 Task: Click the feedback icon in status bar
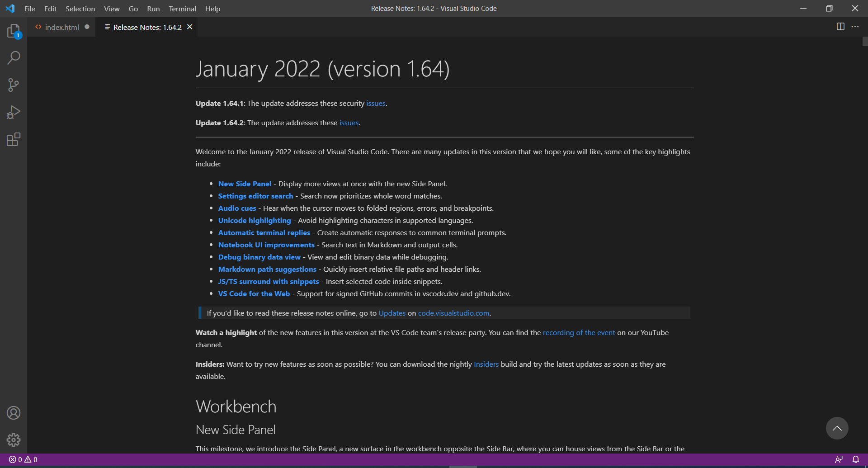click(839, 459)
